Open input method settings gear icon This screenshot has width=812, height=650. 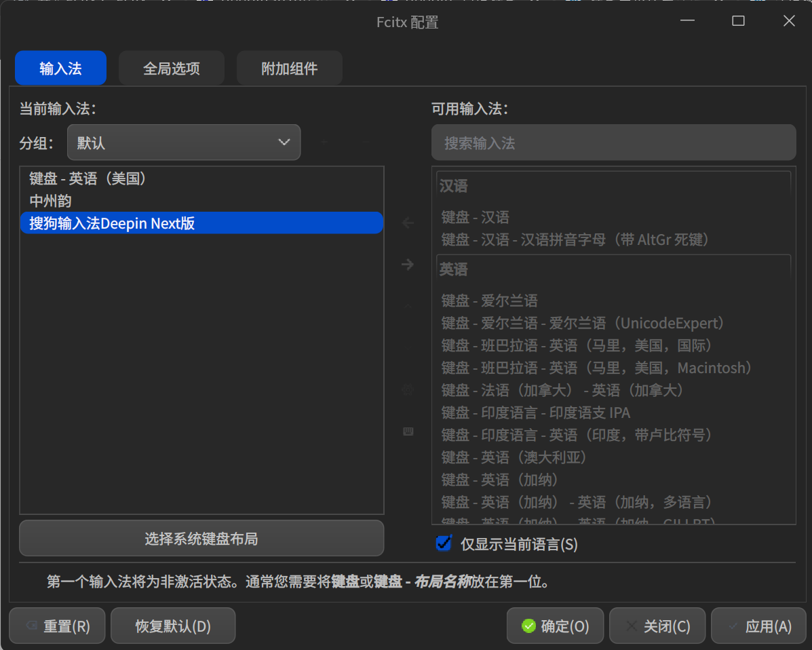(x=408, y=389)
